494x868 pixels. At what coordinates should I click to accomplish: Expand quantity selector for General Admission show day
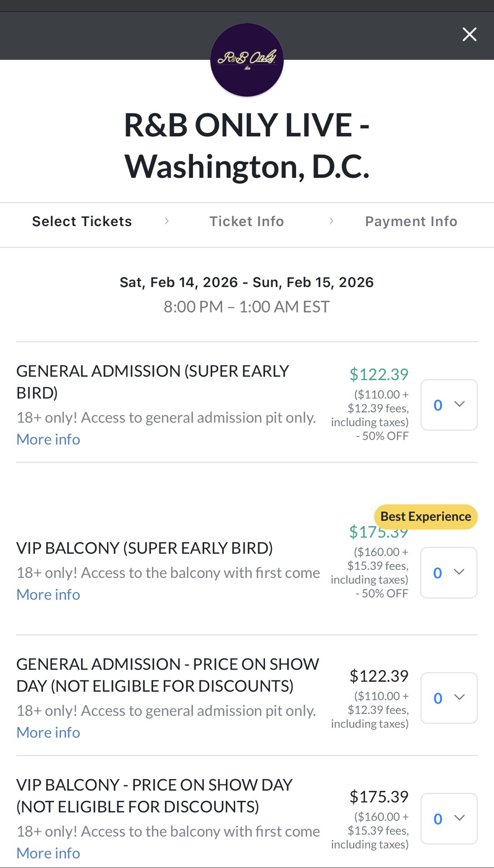[449, 698]
